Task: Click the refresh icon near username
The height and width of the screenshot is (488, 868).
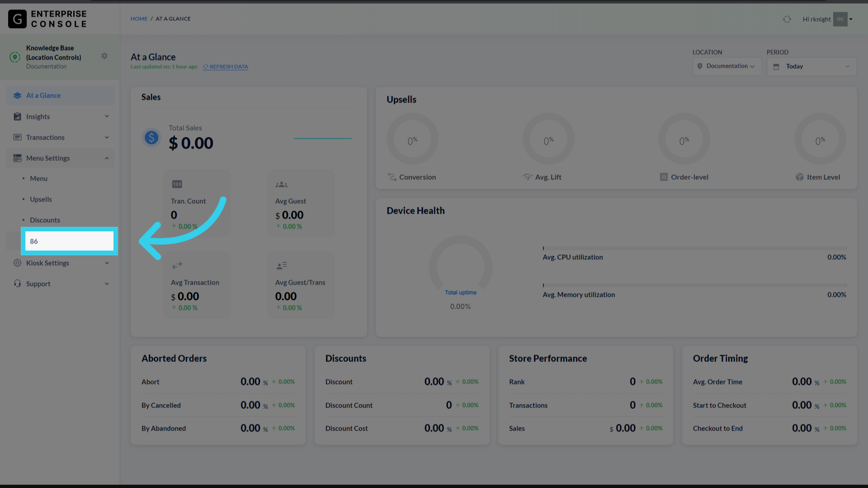Action: point(787,19)
